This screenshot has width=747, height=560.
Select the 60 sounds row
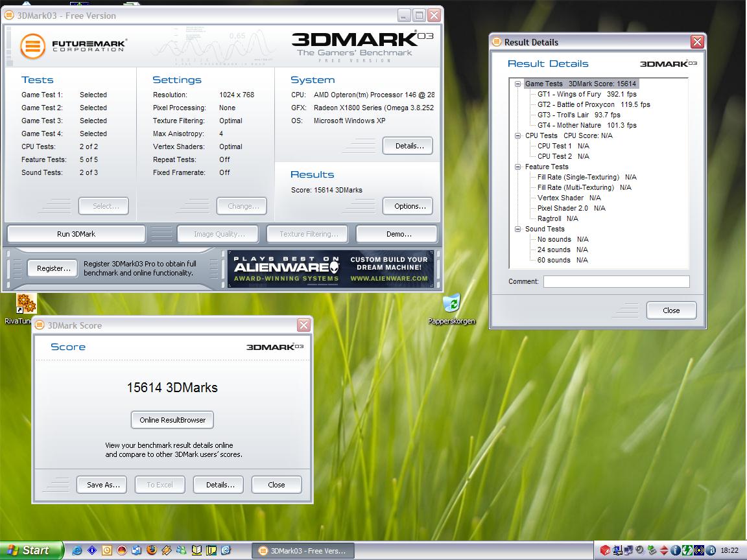[x=563, y=260]
